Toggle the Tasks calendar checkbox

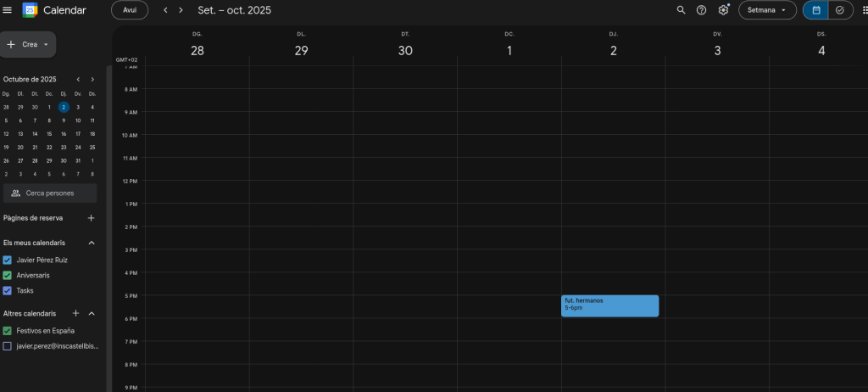click(8, 290)
